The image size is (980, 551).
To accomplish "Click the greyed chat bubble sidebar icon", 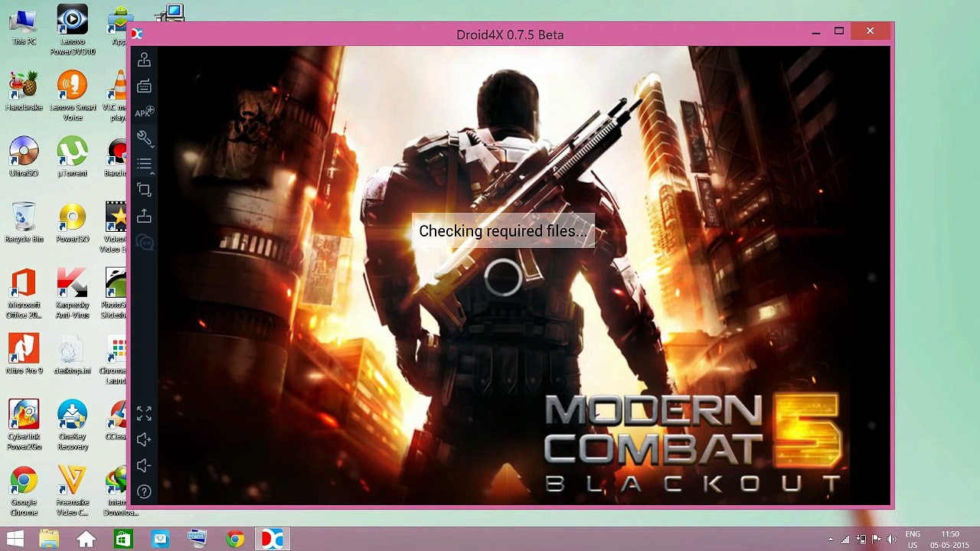I will 144,243.
